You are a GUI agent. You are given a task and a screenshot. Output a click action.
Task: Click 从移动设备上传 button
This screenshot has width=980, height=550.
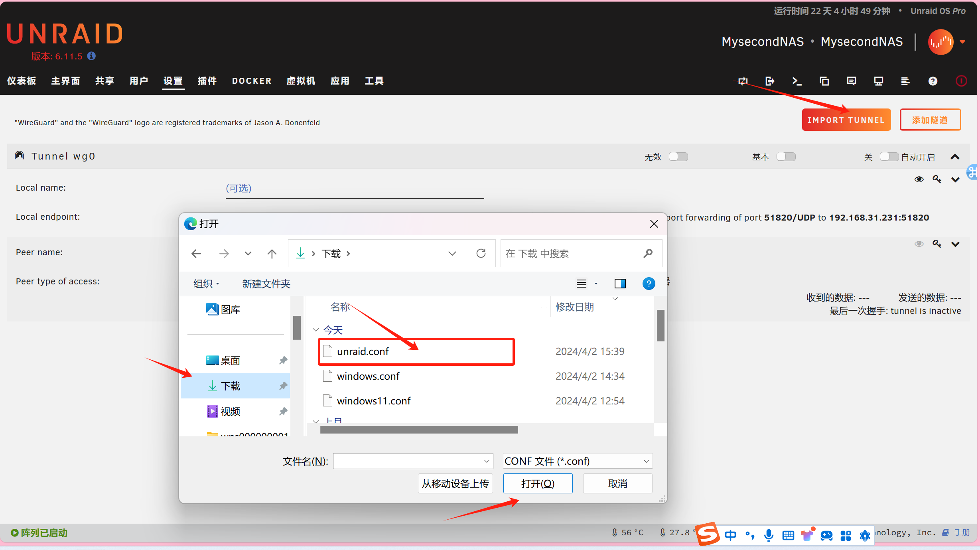[x=455, y=484]
